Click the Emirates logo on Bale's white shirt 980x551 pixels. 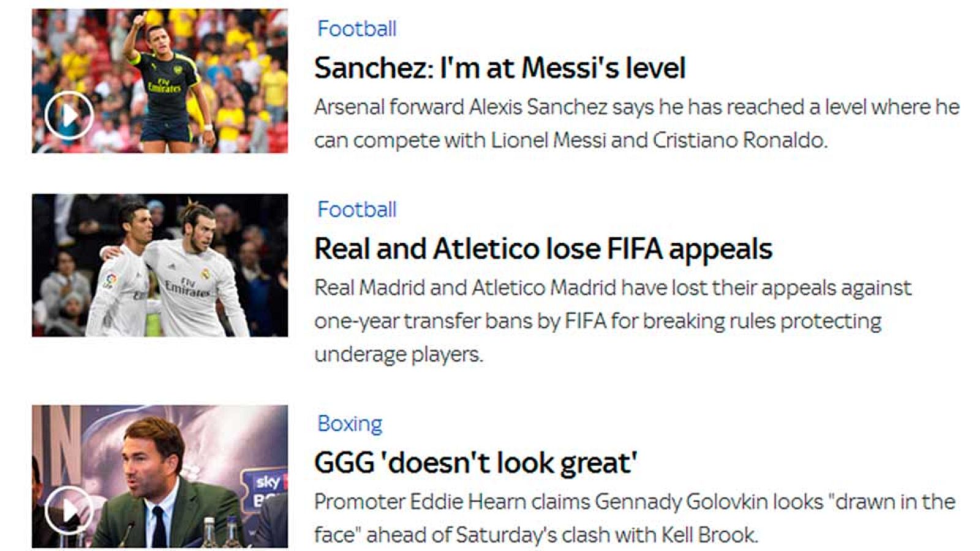tap(187, 287)
